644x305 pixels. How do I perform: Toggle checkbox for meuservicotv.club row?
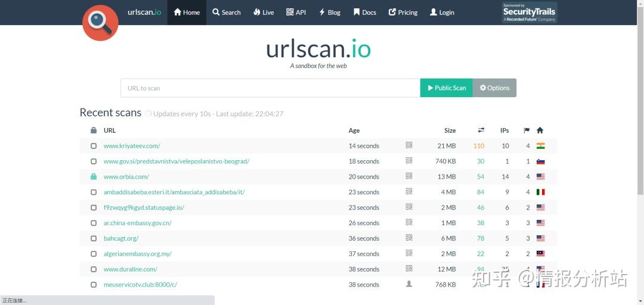94,285
